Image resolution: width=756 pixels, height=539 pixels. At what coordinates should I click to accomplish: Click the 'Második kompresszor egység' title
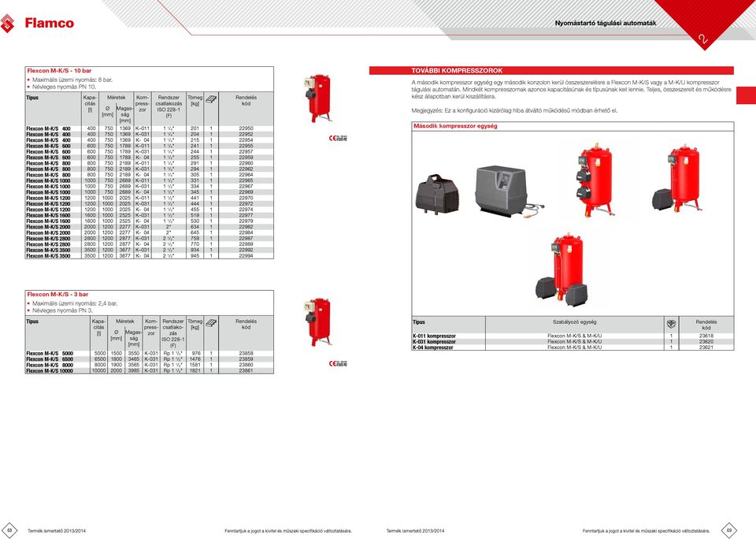coord(455,126)
